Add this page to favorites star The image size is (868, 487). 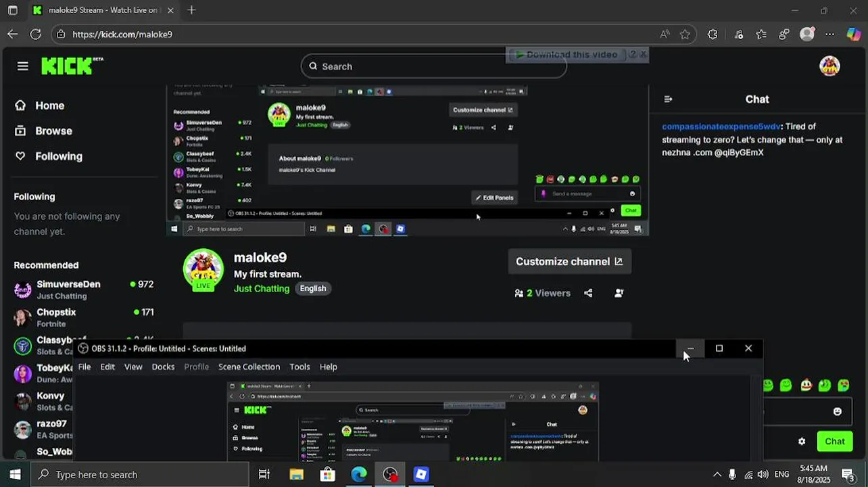[x=685, y=34]
